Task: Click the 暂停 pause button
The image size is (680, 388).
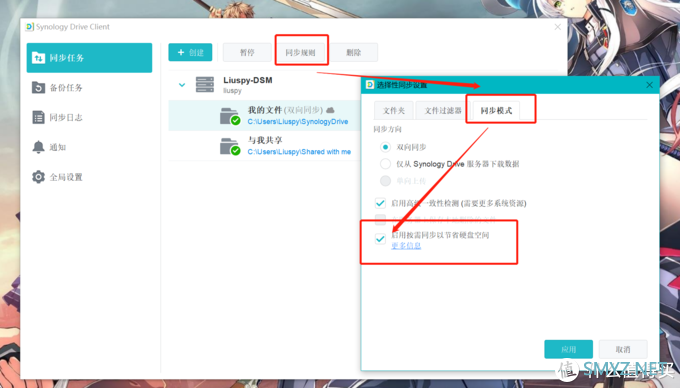Action: click(247, 52)
